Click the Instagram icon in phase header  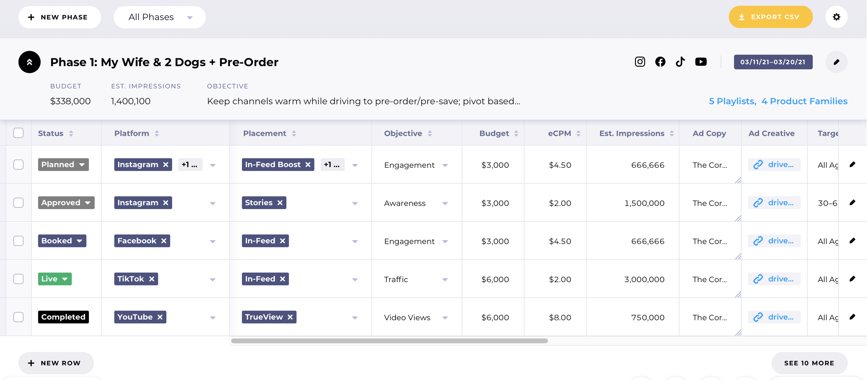click(640, 62)
